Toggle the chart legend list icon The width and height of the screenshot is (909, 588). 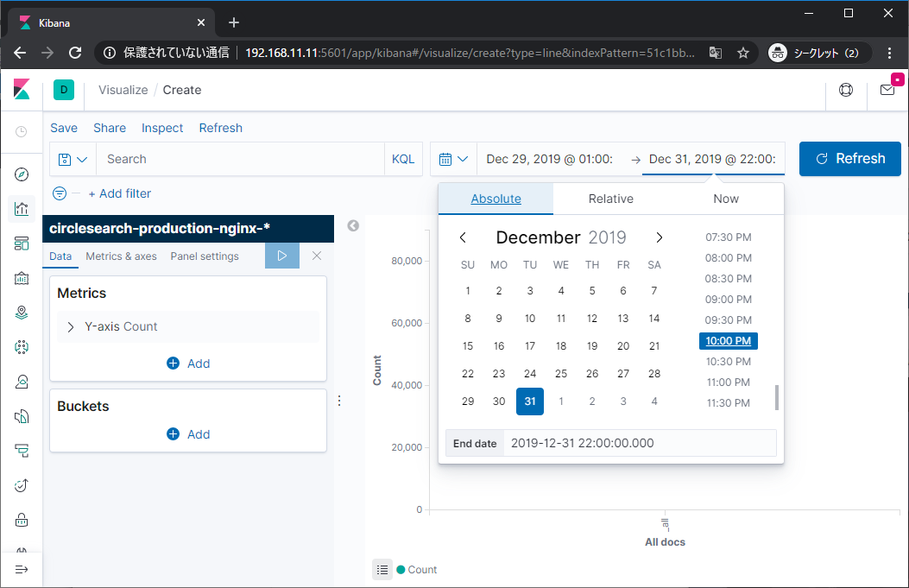tap(382, 570)
